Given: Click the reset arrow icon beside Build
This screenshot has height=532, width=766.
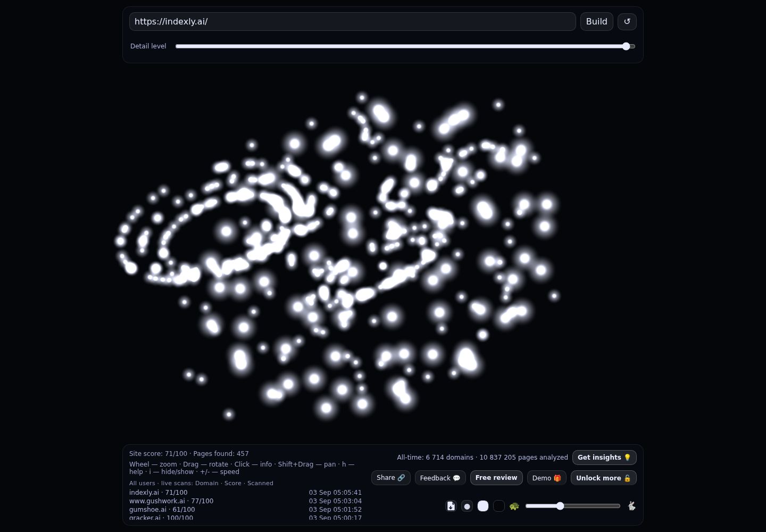Looking at the screenshot, I should pos(627,21).
